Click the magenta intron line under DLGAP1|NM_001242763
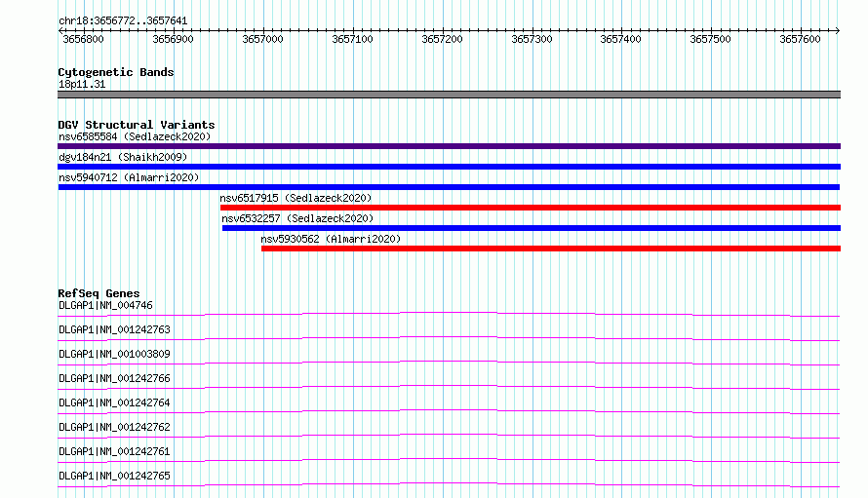This screenshot has width=868, height=498. tap(449, 337)
